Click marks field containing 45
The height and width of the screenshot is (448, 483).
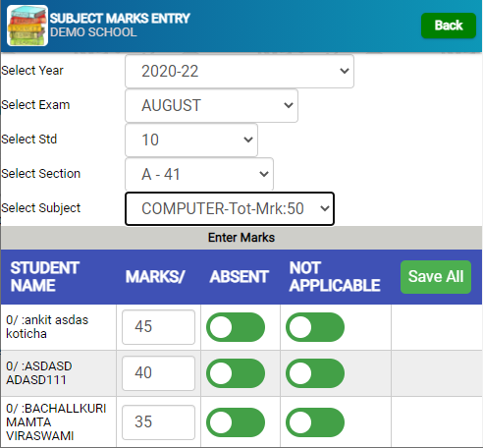click(x=158, y=327)
